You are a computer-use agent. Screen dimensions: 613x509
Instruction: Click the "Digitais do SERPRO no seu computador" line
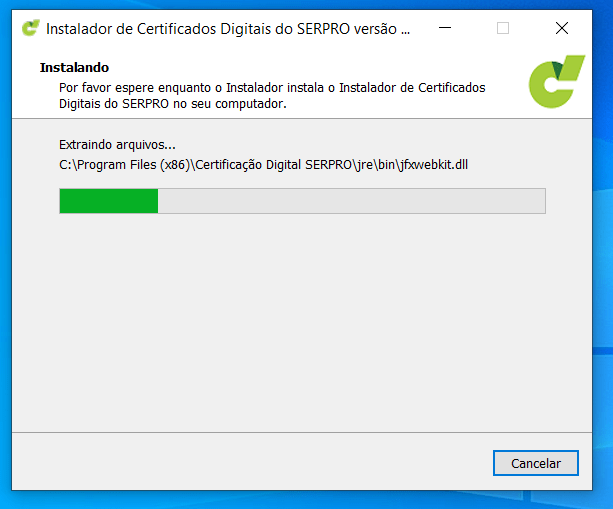pos(172,103)
